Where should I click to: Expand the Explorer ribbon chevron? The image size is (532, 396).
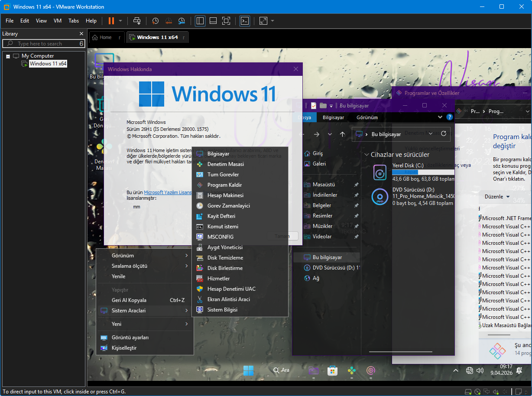(440, 117)
